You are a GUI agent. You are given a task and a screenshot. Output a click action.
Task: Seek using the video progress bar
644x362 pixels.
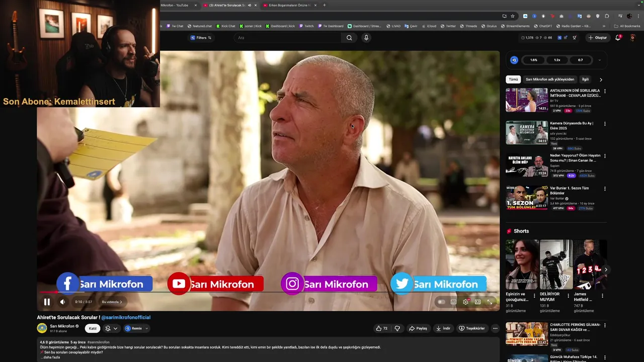coord(268,292)
